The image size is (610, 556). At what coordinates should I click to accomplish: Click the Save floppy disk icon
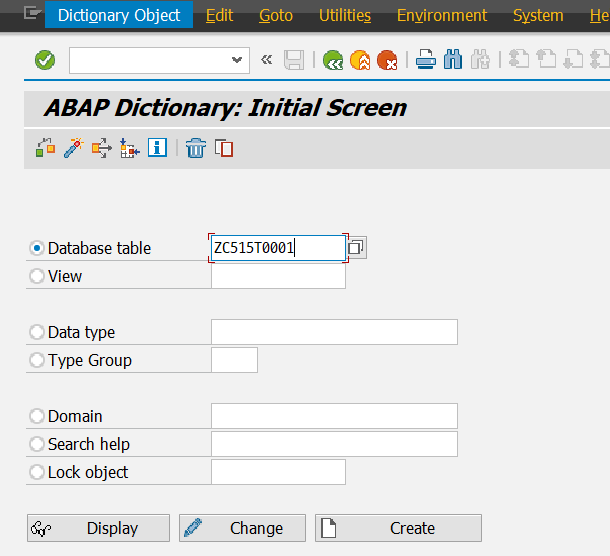coord(294,60)
